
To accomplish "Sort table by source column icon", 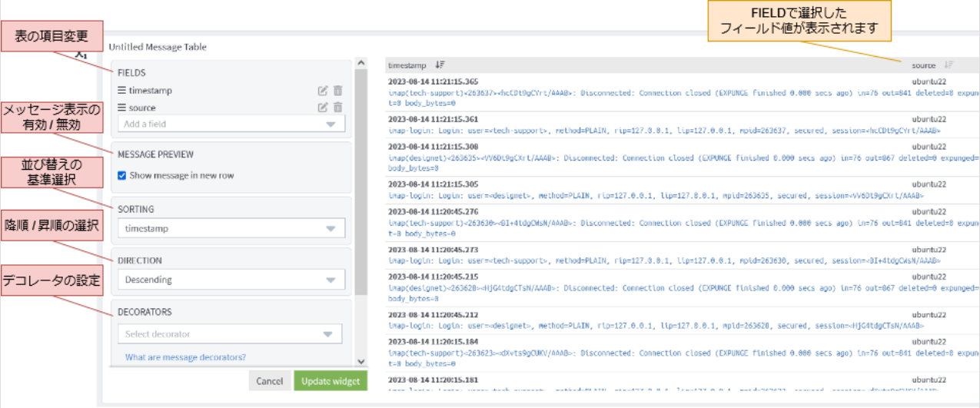I will point(948,65).
